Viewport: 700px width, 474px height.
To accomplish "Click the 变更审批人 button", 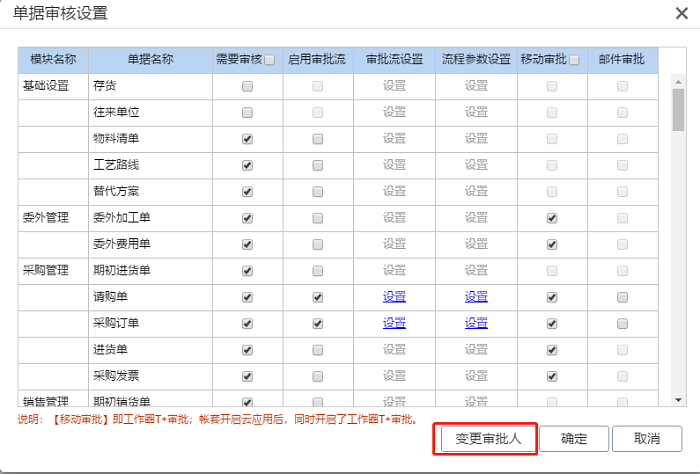I will [488, 439].
